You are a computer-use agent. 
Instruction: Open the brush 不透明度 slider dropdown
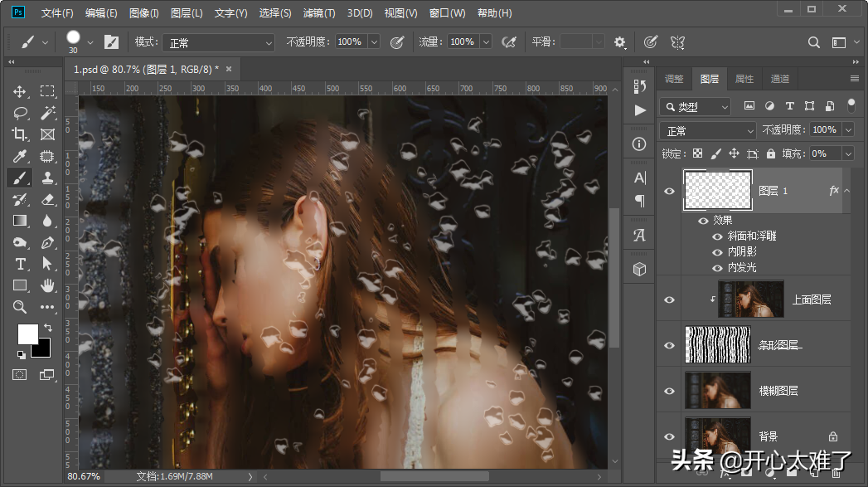[374, 42]
